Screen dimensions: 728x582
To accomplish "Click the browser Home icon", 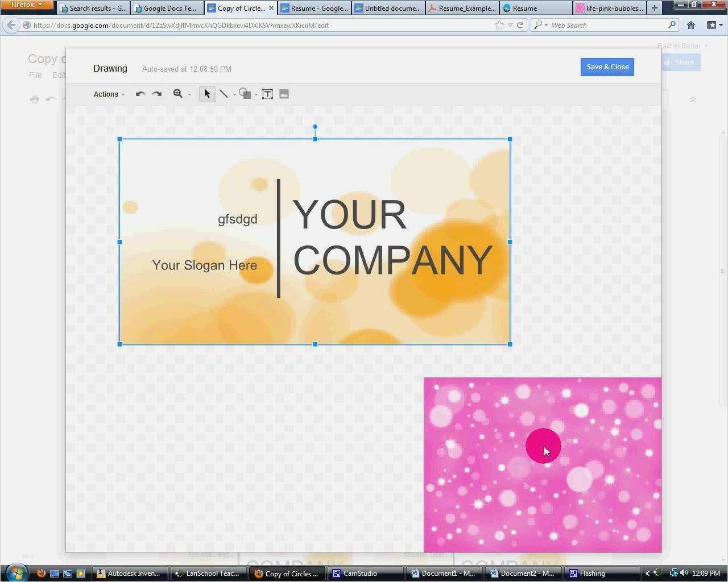I will coord(690,25).
